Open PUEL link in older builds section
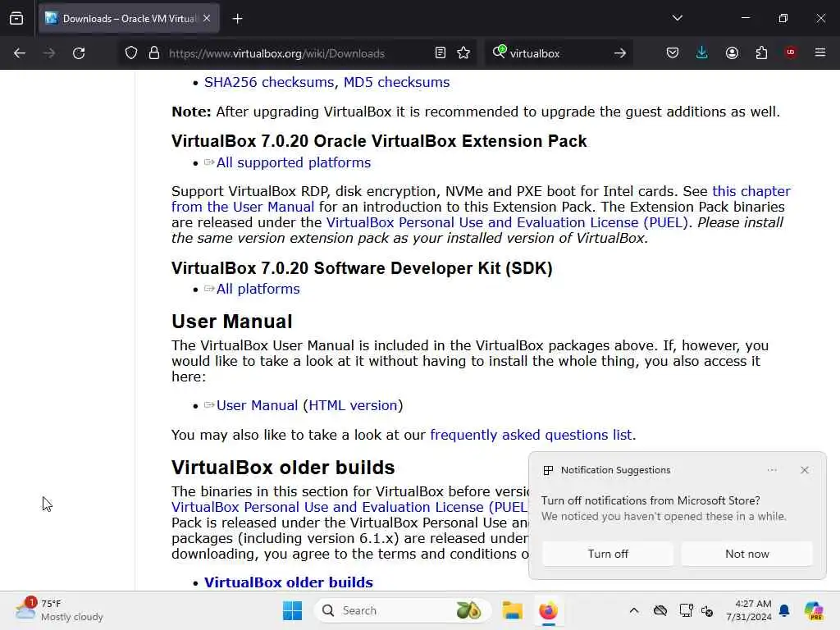Screen dimensions: 840x630 pyautogui.click(x=349, y=507)
